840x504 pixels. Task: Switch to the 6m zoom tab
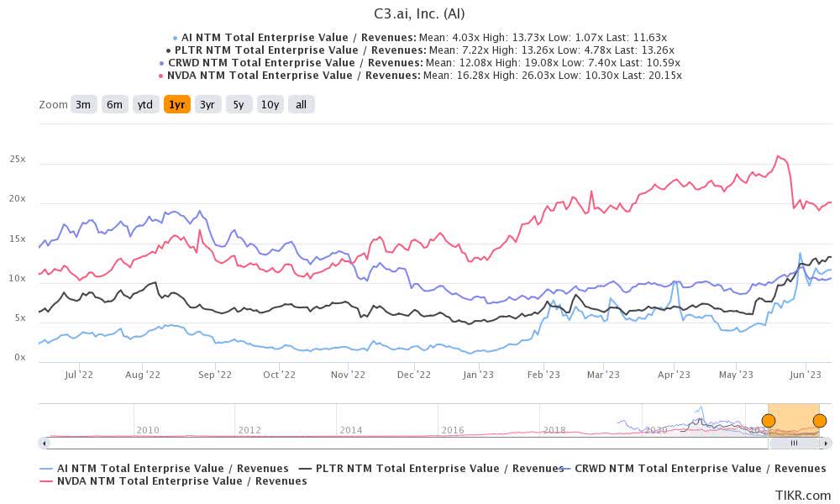point(114,104)
